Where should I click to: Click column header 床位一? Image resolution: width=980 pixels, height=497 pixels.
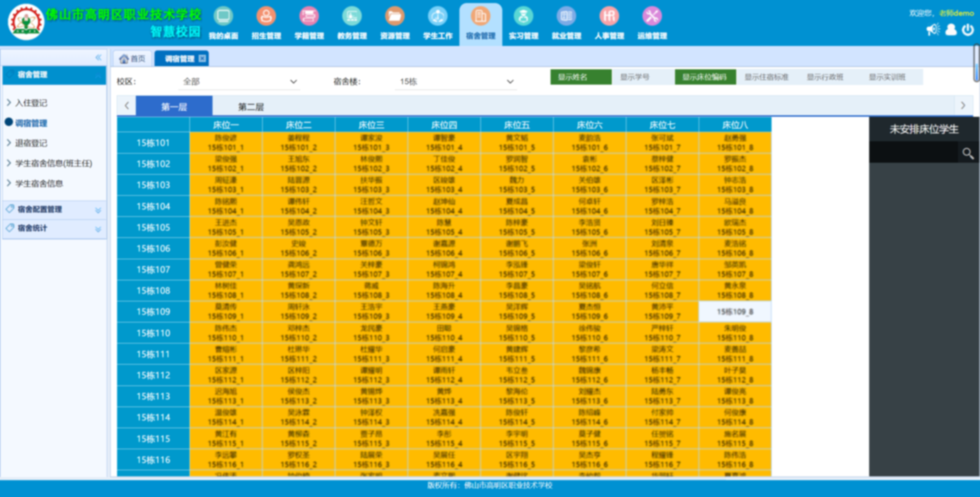click(226, 125)
